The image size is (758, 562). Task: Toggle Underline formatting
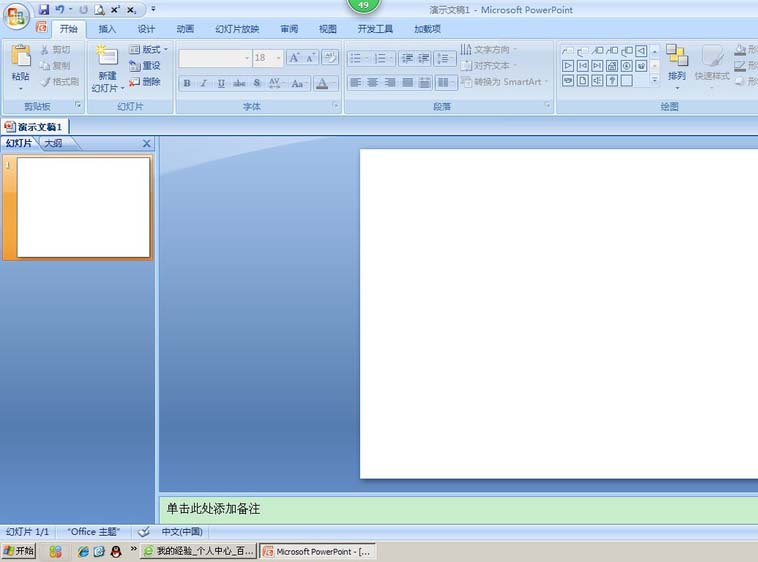coord(220,83)
